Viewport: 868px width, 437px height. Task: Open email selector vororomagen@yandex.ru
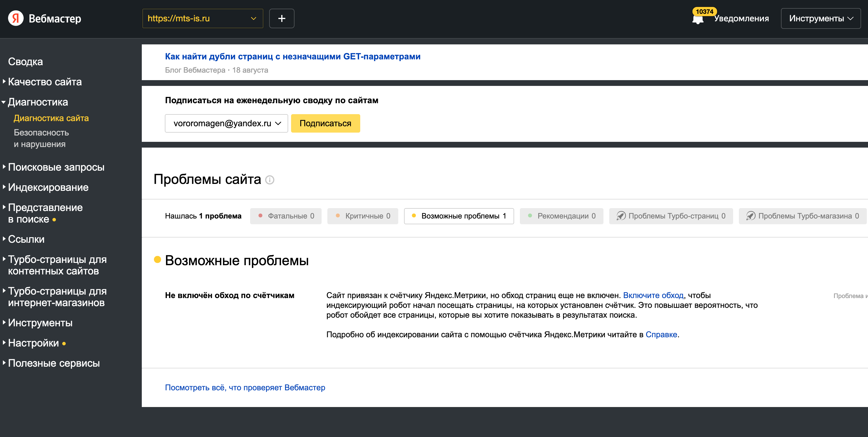pos(226,123)
